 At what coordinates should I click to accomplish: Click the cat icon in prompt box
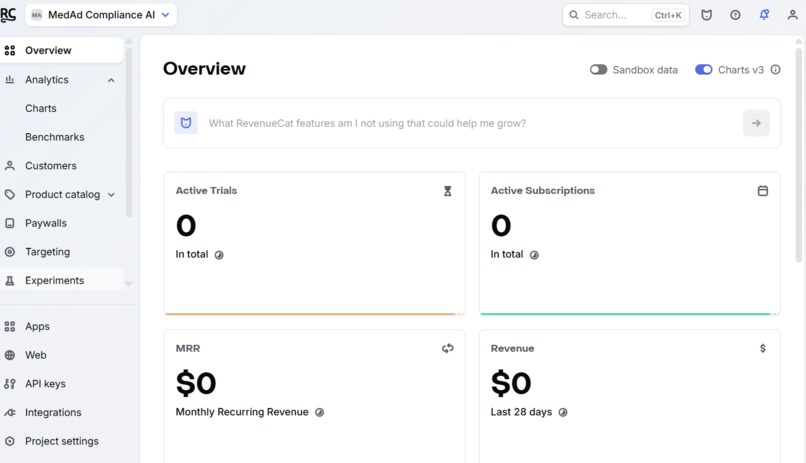186,123
